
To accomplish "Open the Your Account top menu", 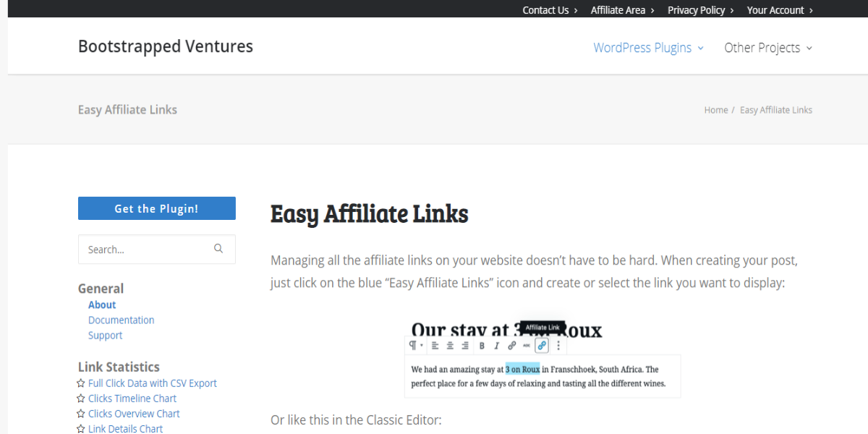I will coord(780,10).
